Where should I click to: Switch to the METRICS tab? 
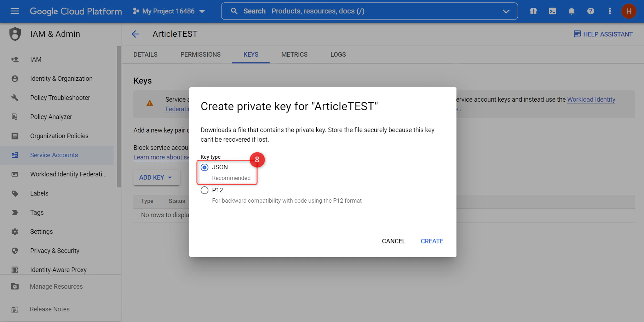coord(294,55)
